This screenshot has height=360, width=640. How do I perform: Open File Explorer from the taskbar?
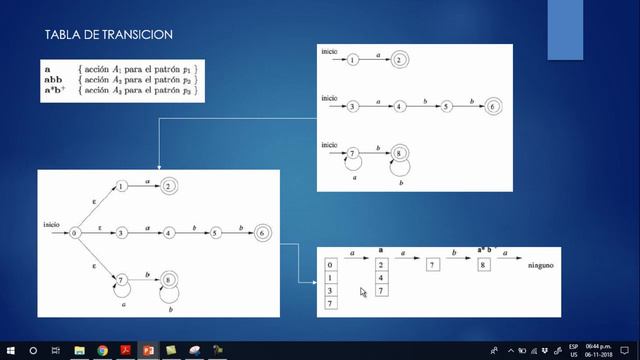tap(79, 350)
